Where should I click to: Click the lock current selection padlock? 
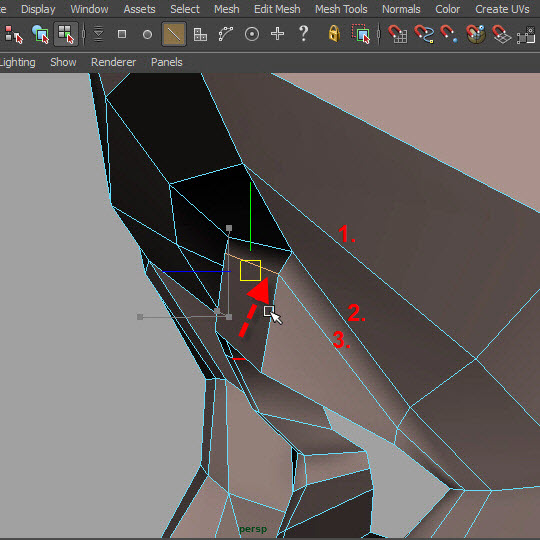click(x=334, y=34)
